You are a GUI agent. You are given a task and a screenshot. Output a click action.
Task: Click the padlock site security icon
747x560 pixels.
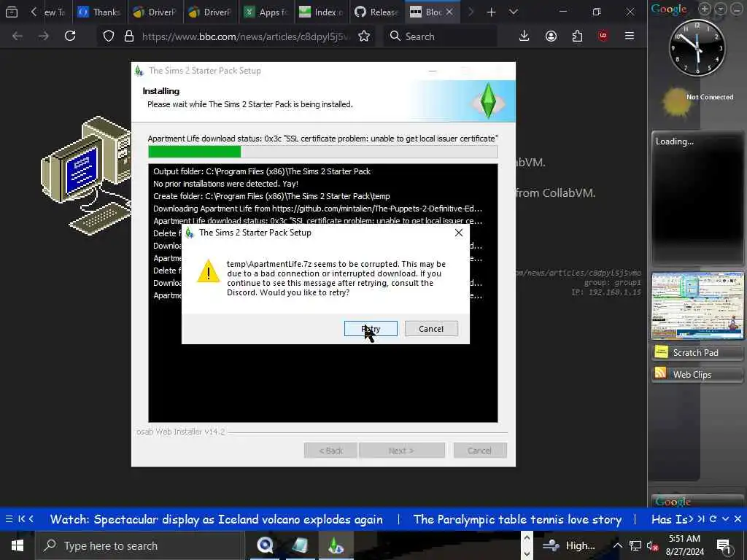click(128, 36)
